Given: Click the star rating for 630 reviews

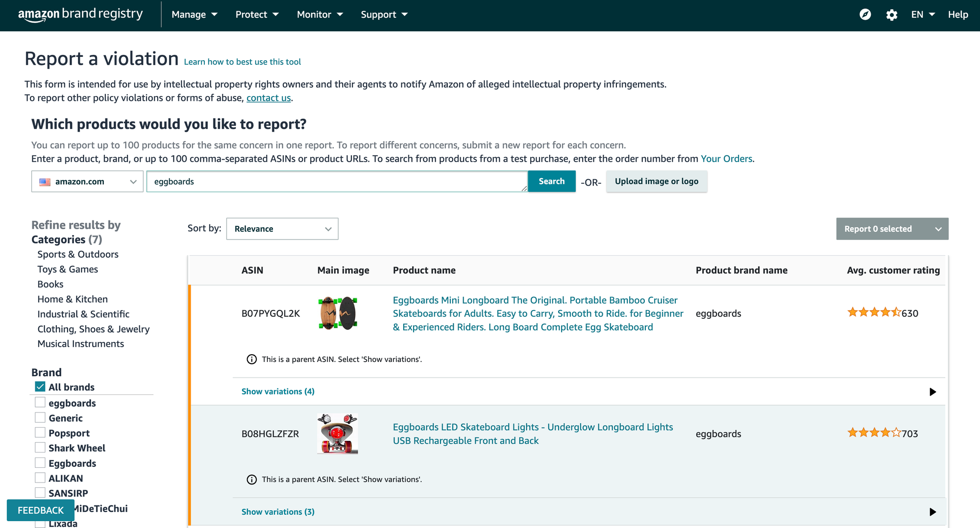Looking at the screenshot, I should 874,312.
